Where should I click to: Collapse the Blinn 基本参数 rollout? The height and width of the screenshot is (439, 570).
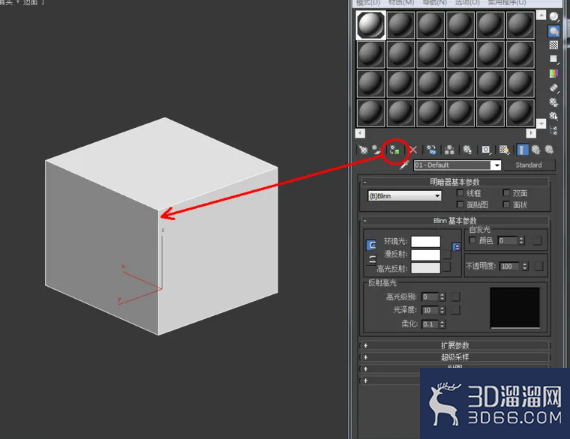tap(454, 221)
